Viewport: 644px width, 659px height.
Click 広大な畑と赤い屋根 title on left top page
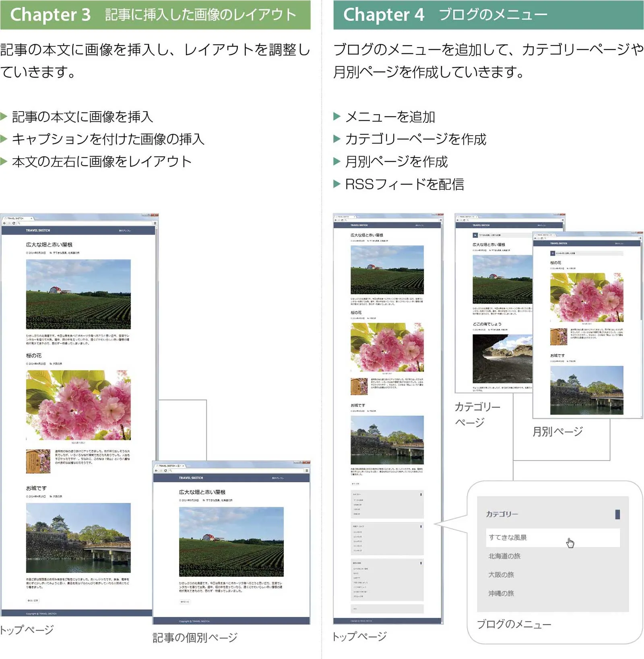coord(49,244)
